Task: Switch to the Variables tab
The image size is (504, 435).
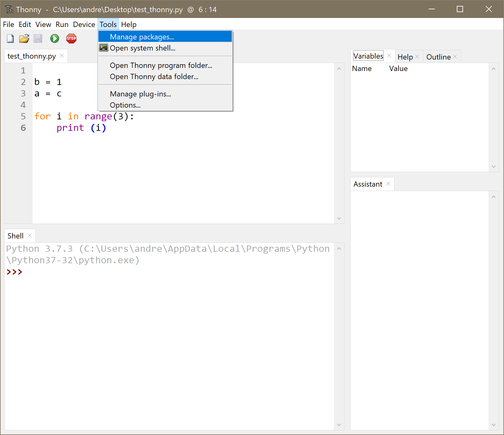Action: point(368,56)
